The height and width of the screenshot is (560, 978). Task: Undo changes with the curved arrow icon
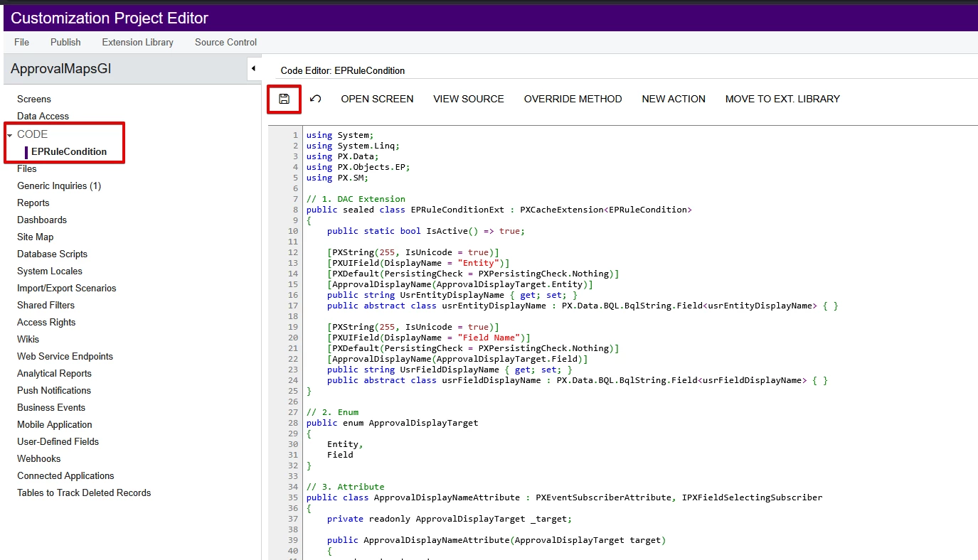coord(316,99)
